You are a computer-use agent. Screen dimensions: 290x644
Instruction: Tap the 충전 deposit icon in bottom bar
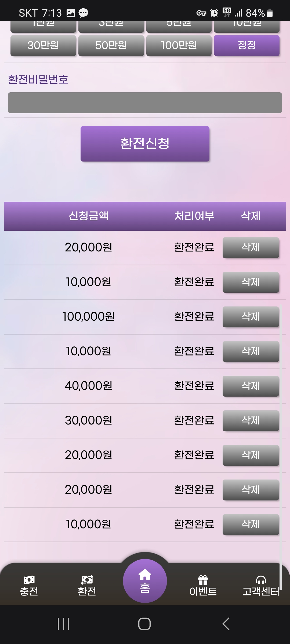pyautogui.click(x=29, y=580)
